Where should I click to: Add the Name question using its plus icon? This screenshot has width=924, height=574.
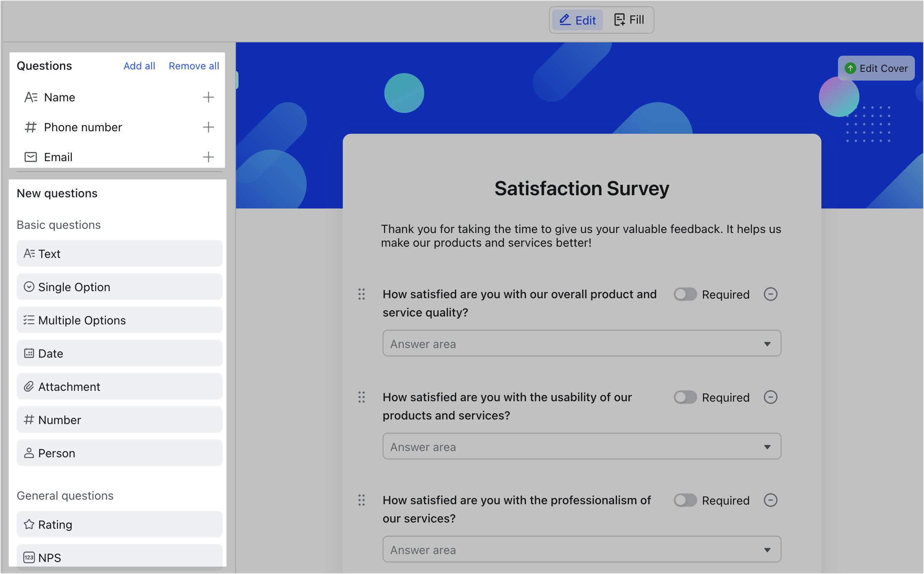[209, 97]
